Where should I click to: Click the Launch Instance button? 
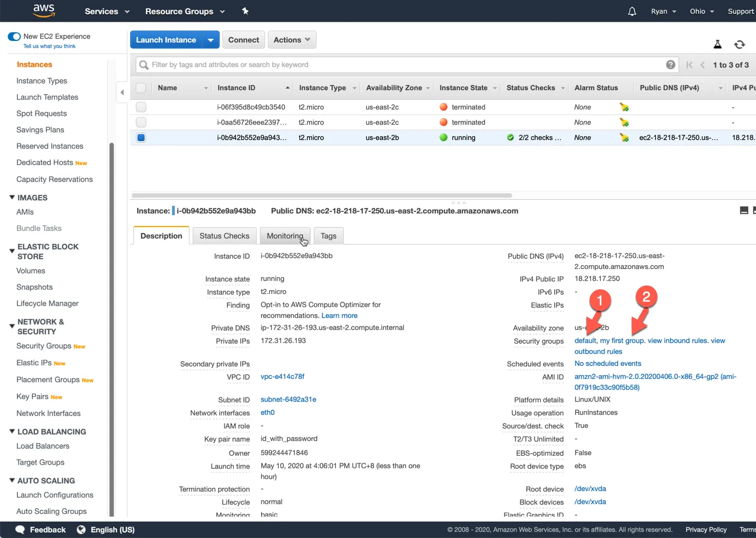pyautogui.click(x=166, y=40)
